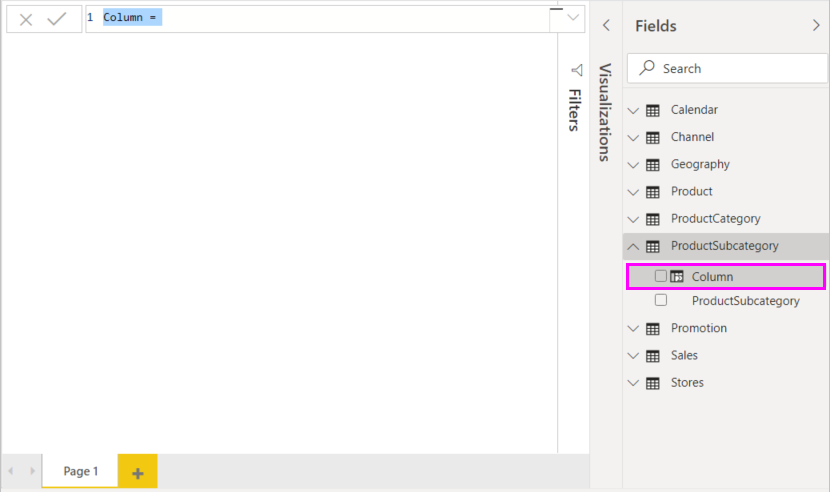Expand the Geography table
The image size is (830, 492).
point(634,165)
